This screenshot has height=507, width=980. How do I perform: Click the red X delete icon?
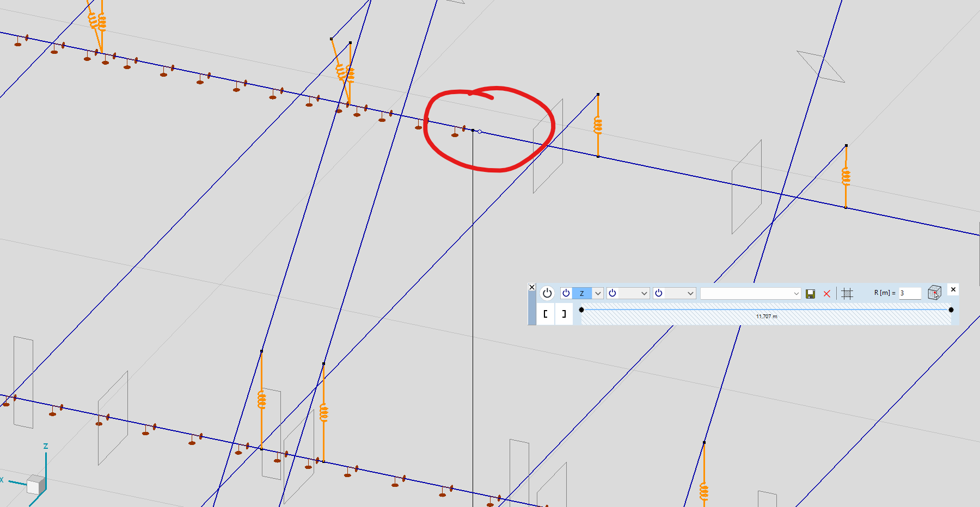[827, 294]
